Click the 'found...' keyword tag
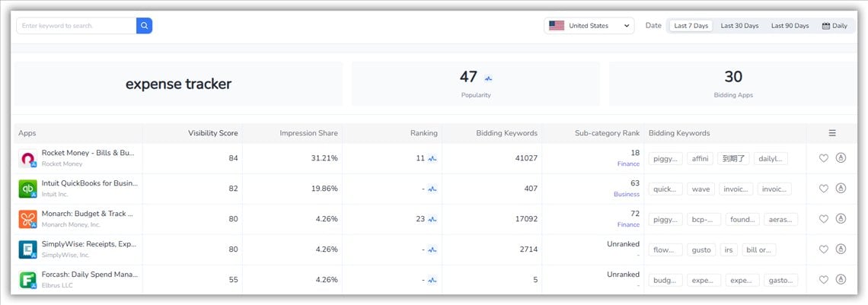The image size is (868, 305). 742,219
